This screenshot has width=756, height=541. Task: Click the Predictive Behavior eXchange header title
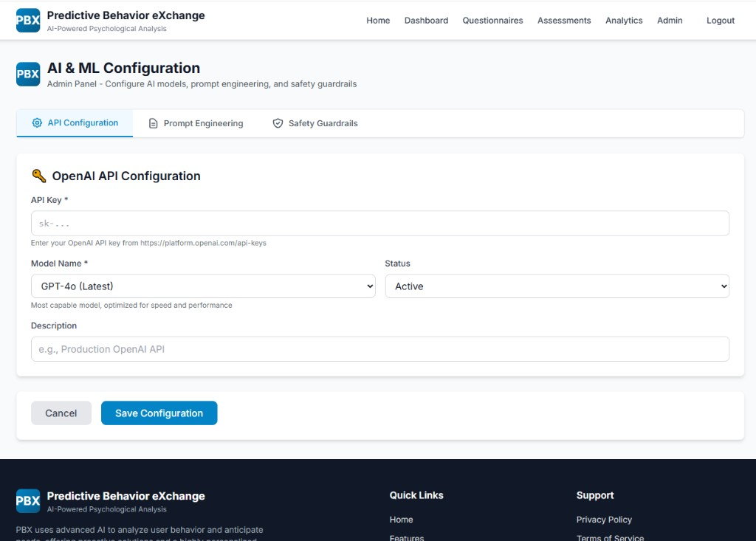126,15
